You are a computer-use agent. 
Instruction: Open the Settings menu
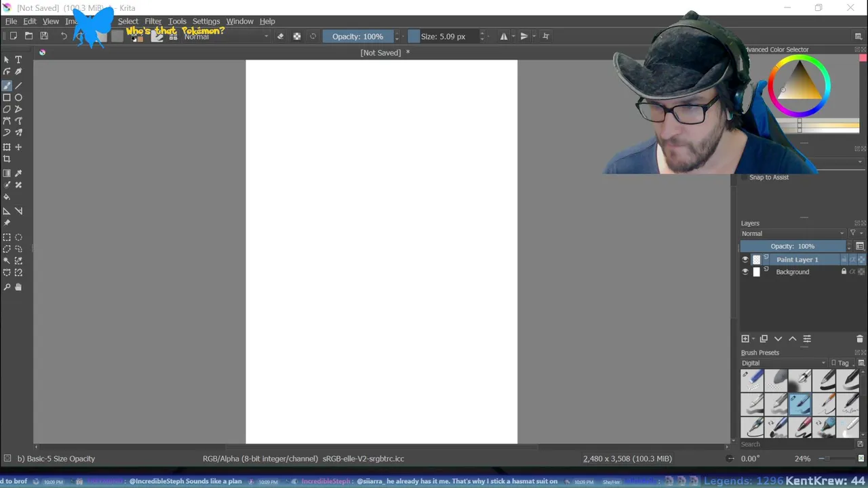point(206,21)
